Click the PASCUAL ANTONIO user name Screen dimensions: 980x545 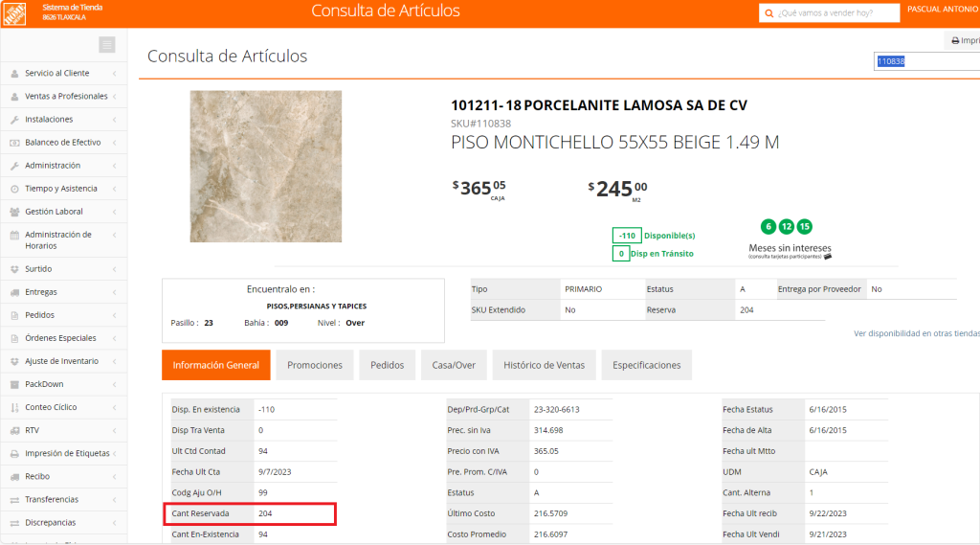coord(943,10)
